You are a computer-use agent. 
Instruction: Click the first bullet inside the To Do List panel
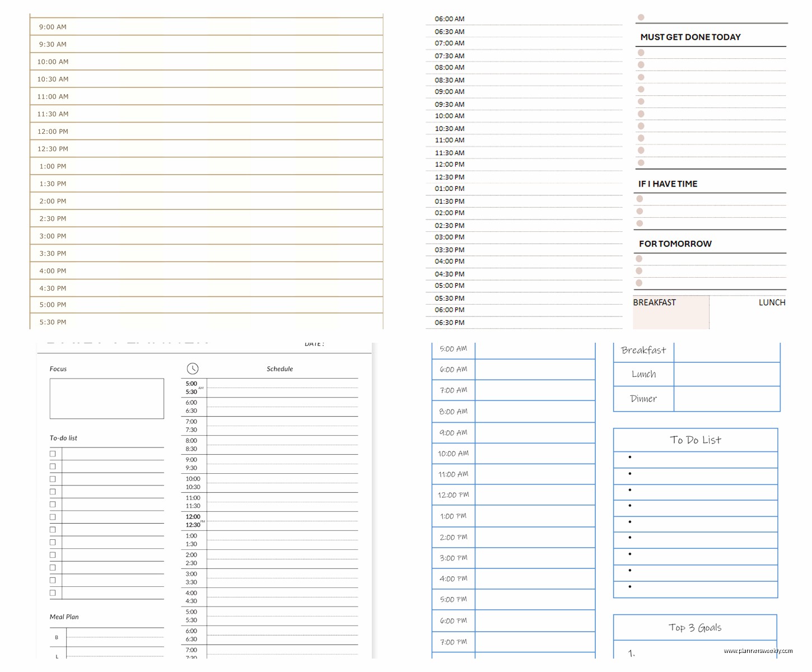[x=631, y=458]
